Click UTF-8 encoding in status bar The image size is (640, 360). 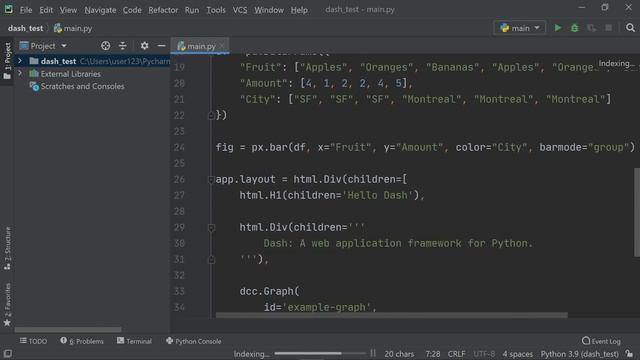[484, 354]
